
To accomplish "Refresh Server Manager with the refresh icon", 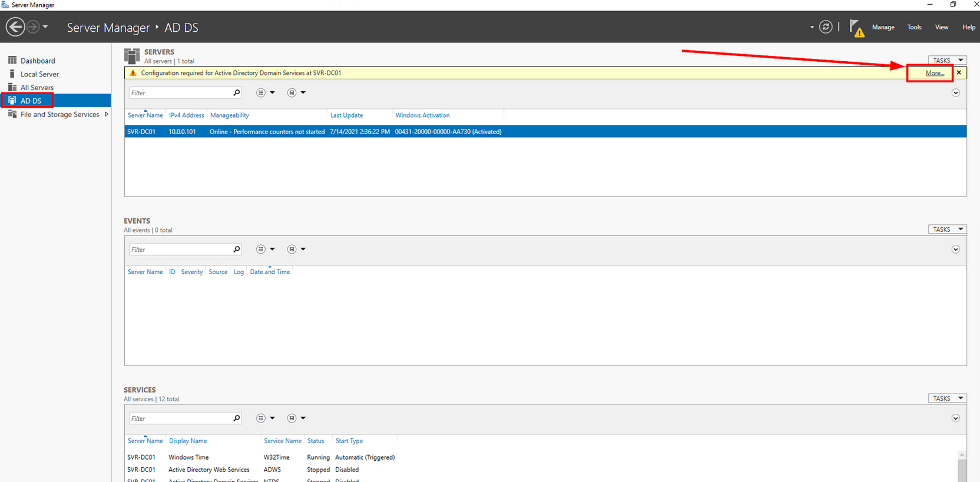I will pyautogui.click(x=826, y=27).
